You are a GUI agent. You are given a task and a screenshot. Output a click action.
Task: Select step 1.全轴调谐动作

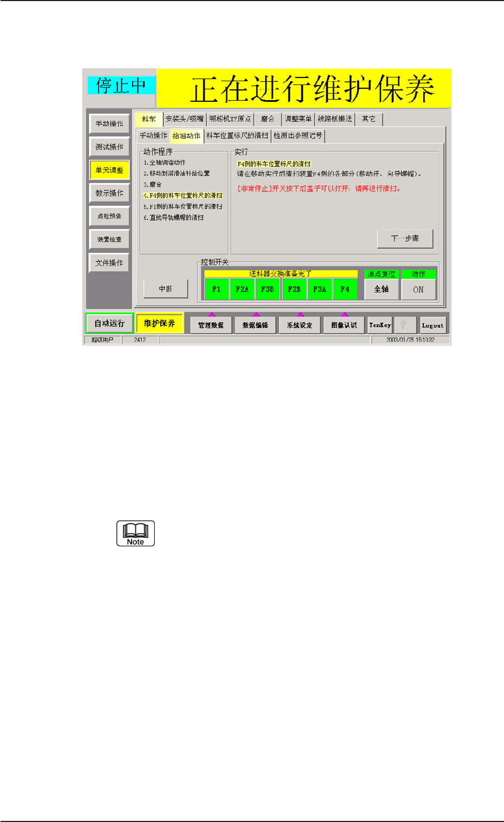(x=165, y=162)
